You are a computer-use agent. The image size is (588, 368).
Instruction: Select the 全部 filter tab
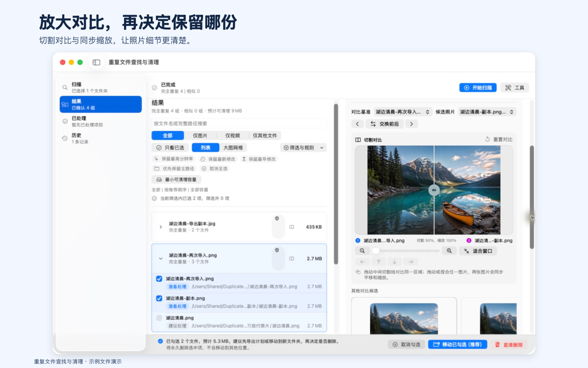coord(168,136)
